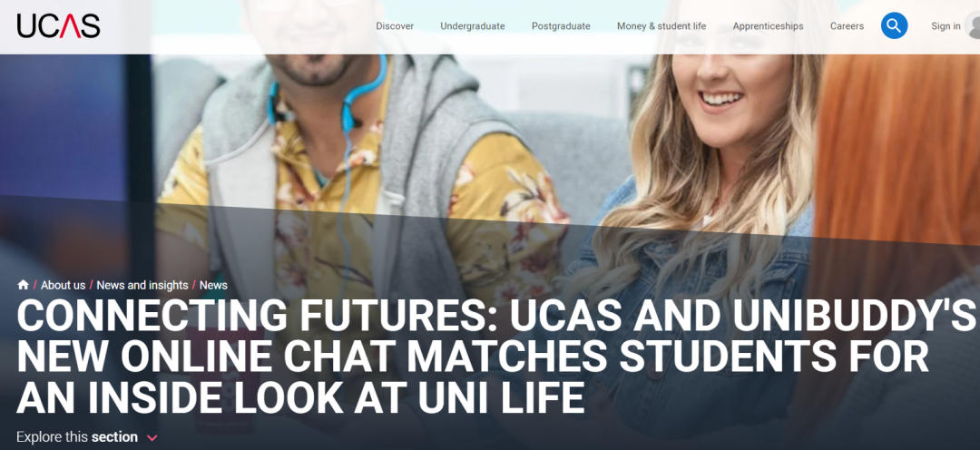Click the Connecting Futures headline text
This screenshot has height=450, width=980.
pos(495,357)
